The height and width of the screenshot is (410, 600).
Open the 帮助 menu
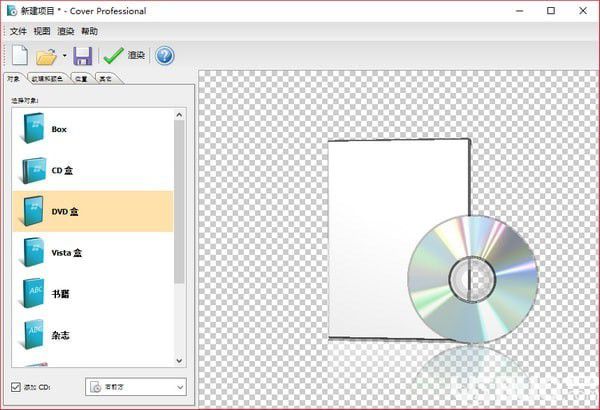click(89, 31)
